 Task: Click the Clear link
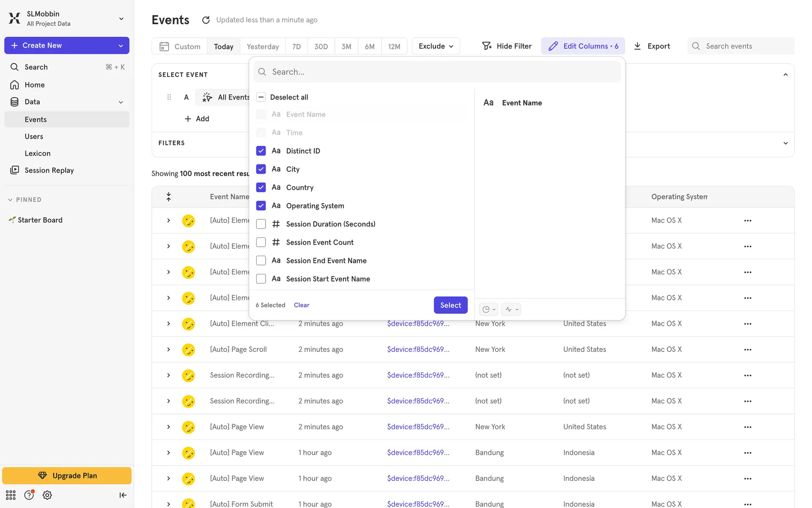tap(302, 305)
